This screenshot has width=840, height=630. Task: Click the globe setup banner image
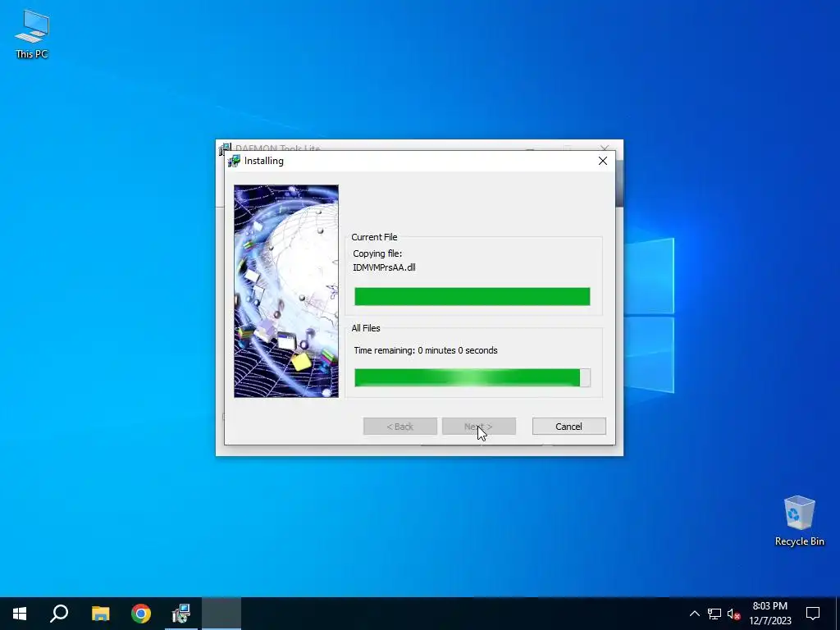(286, 291)
